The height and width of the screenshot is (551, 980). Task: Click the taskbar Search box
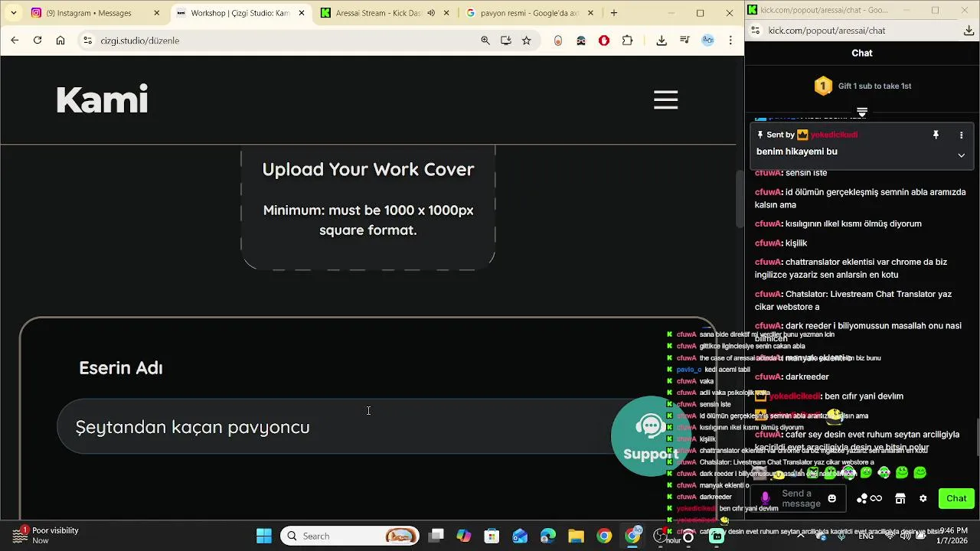click(350, 536)
